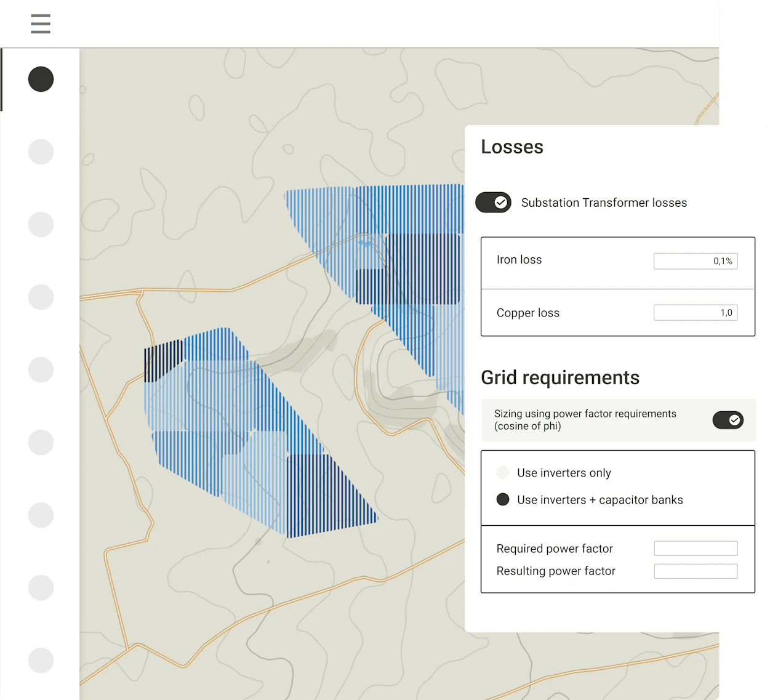Image resolution: width=770 pixels, height=700 pixels.
Task: Select Use inverters only option
Action: 503,473
